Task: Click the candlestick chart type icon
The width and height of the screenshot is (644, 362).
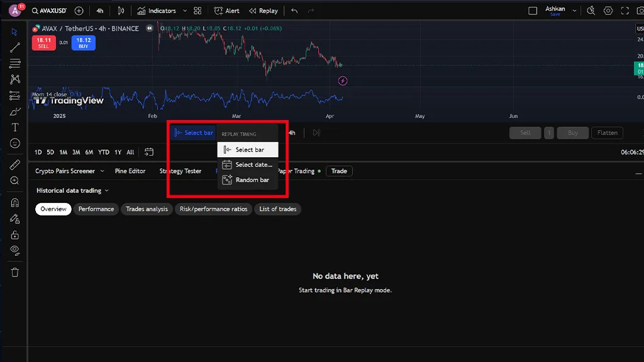Action: coord(121,11)
